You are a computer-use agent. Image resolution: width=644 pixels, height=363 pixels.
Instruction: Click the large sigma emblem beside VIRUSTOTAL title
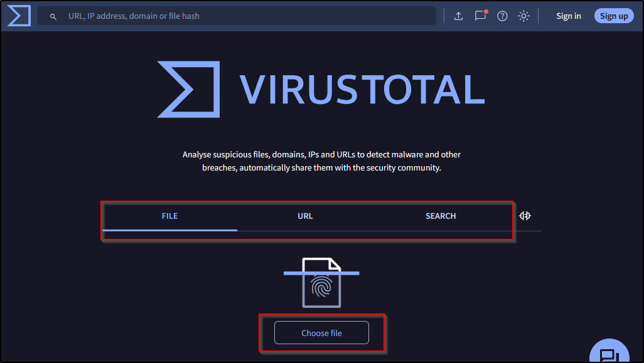point(189,89)
